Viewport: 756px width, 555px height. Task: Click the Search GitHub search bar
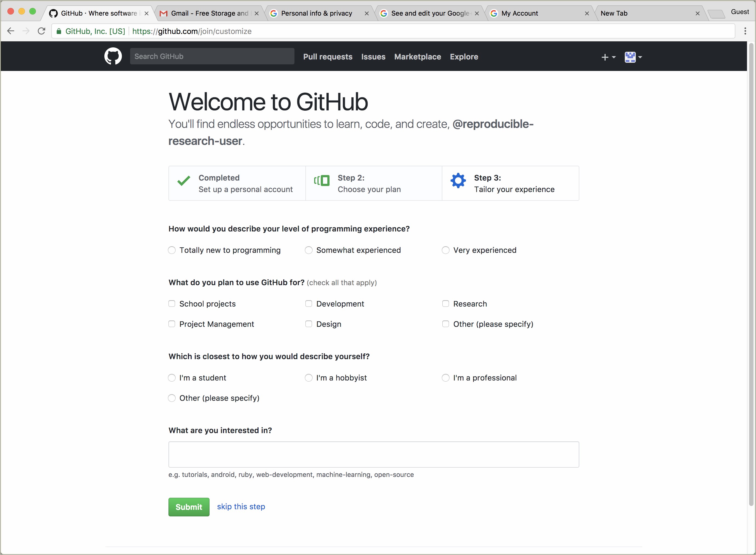click(211, 56)
